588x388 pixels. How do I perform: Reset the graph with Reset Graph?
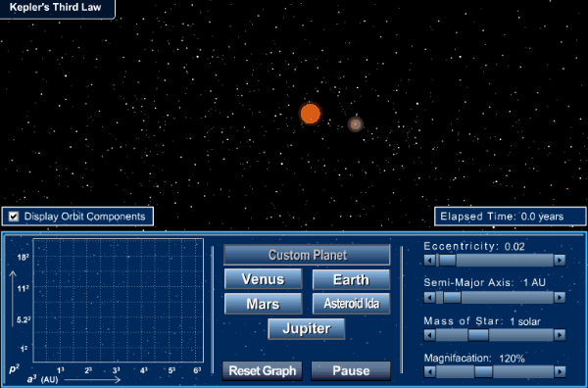point(262,370)
